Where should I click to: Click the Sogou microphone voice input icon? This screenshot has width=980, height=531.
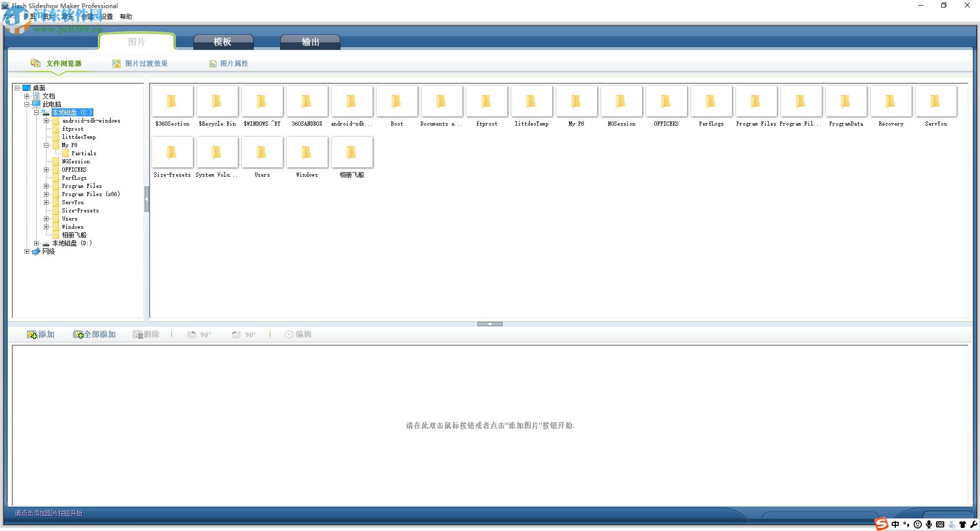(929, 524)
